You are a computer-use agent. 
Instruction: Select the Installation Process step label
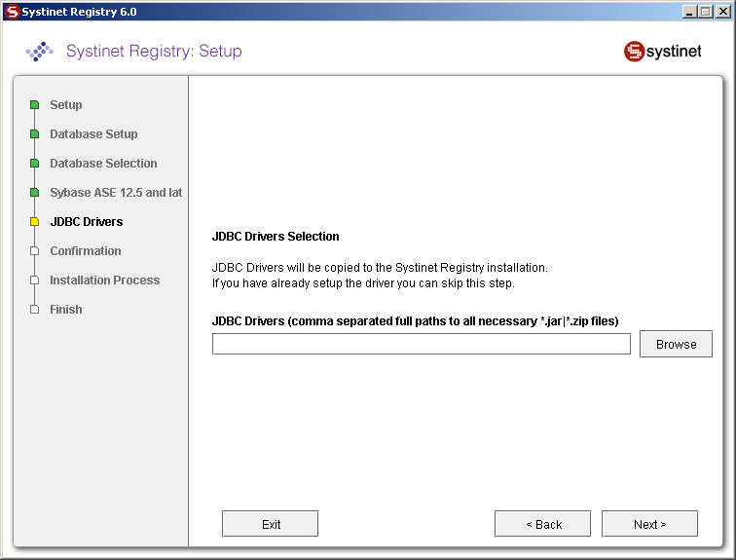(x=105, y=280)
